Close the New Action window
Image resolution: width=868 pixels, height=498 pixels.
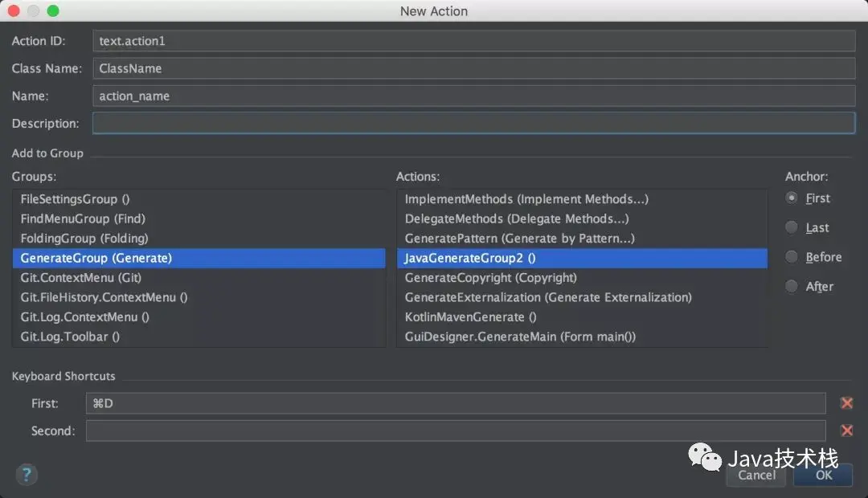tap(15, 11)
